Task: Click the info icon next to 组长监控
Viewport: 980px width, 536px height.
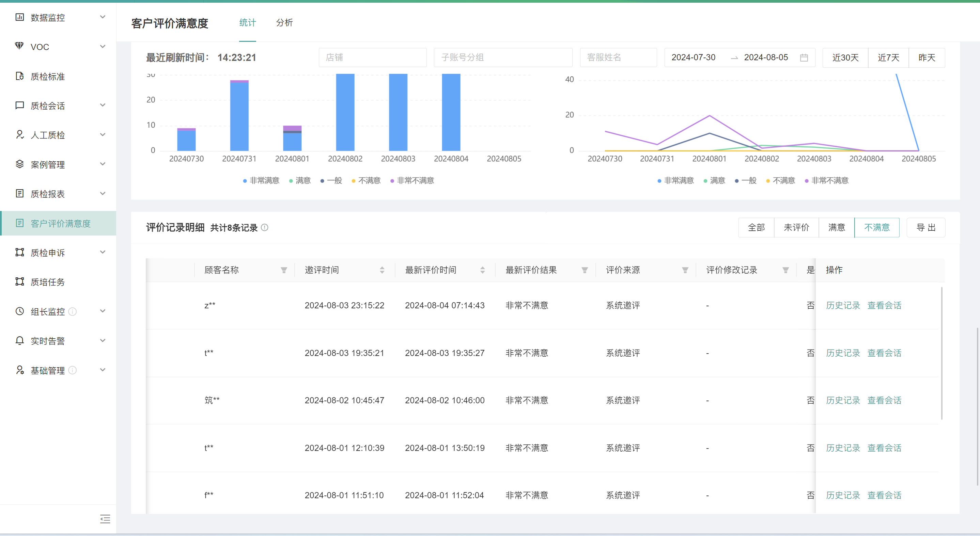Action: coord(72,312)
